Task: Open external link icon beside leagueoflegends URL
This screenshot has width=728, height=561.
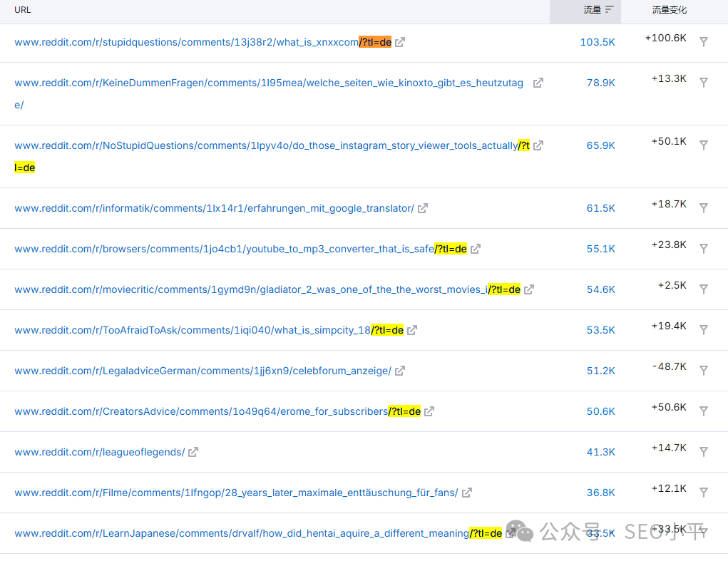Action: 193,452
